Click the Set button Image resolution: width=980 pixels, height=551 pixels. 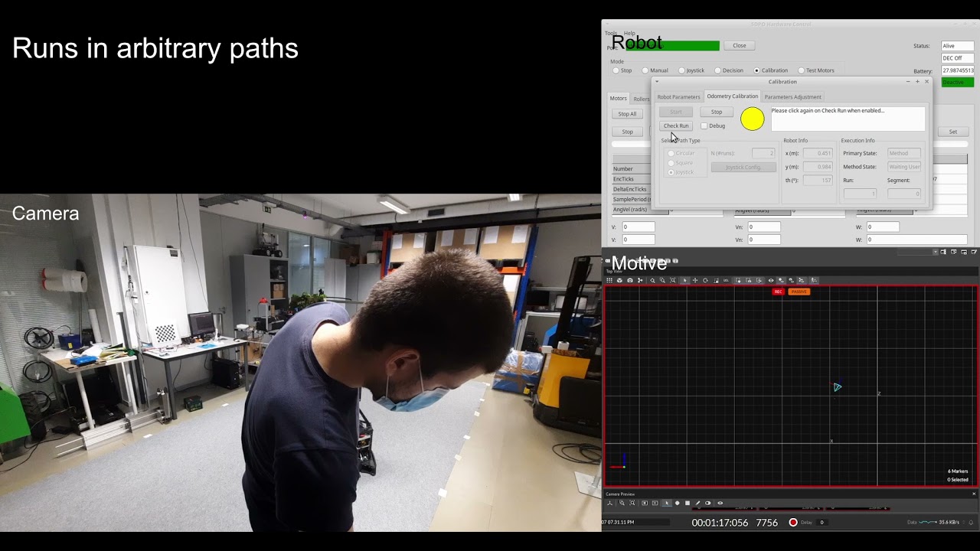(x=953, y=132)
